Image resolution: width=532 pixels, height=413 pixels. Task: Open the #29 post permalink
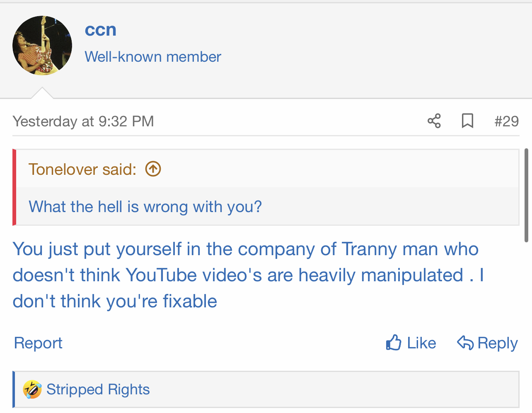(506, 121)
